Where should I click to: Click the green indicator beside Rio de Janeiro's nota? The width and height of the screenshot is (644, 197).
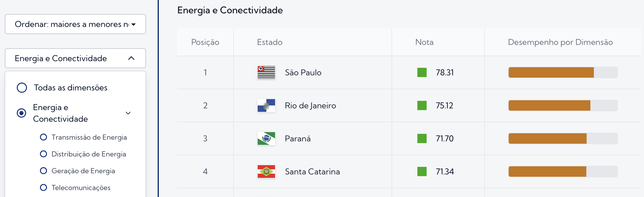[422, 105]
